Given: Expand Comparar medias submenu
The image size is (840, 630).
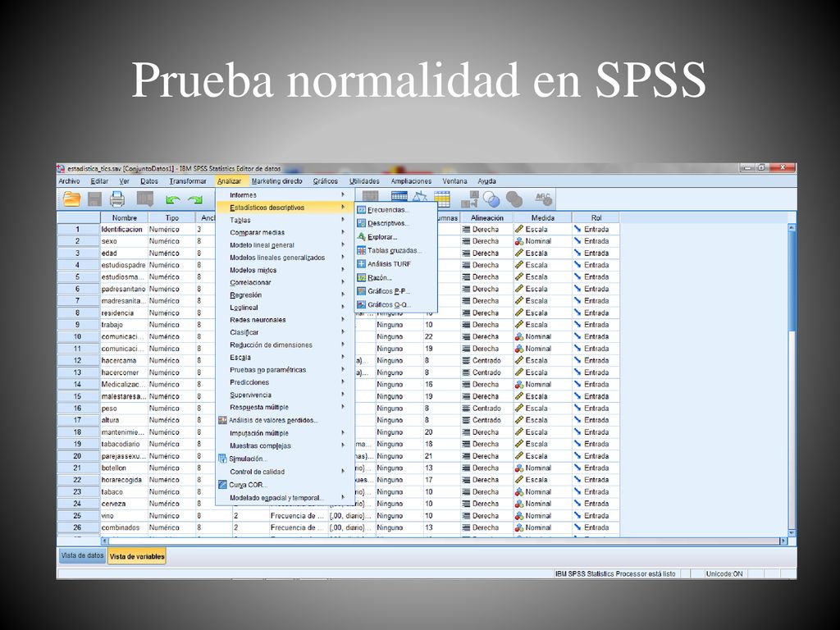Looking at the screenshot, I should pos(284,232).
